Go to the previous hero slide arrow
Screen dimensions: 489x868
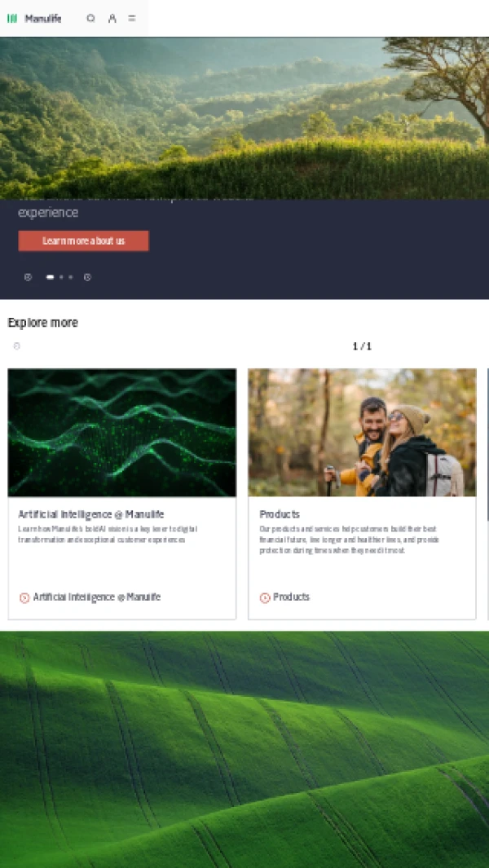(29, 277)
